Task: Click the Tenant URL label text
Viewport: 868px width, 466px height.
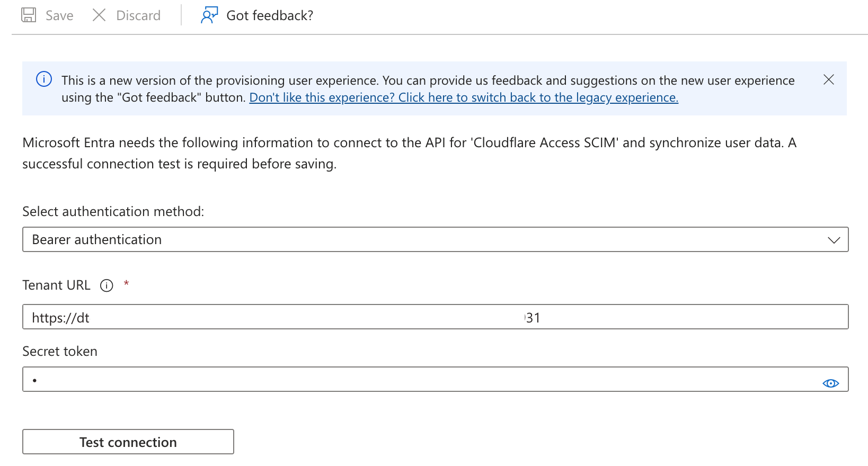Action: (x=56, y=285)
